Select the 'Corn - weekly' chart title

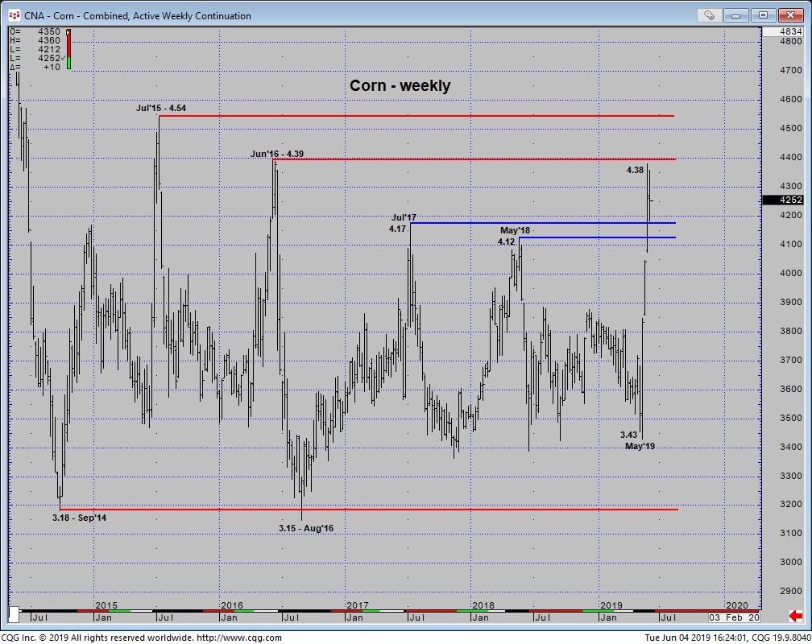(x=400, y=85)
